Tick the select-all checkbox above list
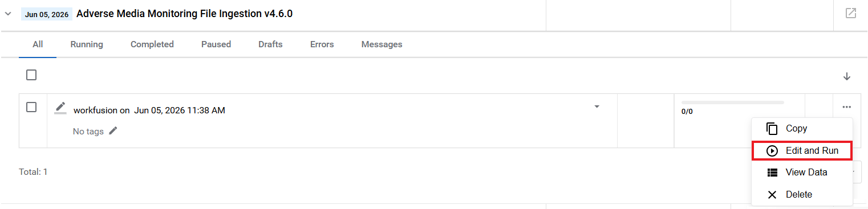This screenshot has width=868, height=209. 31,75
